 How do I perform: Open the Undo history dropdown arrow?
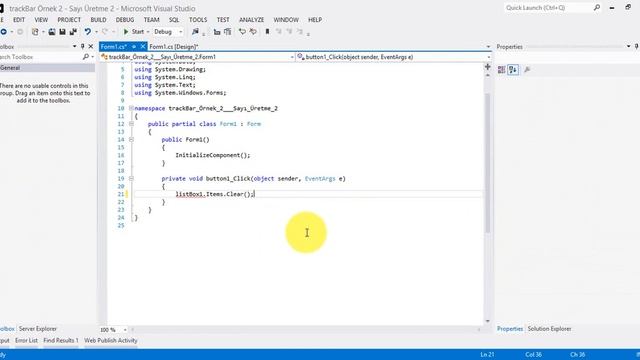96,32
